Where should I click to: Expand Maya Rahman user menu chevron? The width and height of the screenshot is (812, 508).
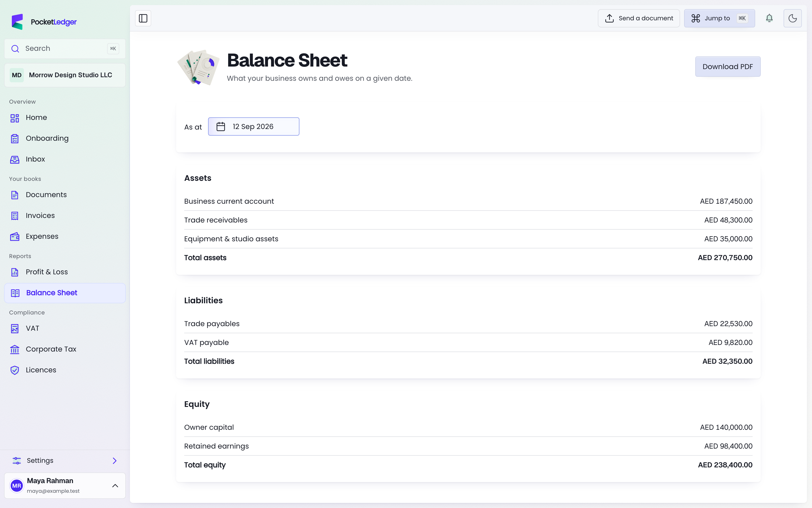(115, 486)
